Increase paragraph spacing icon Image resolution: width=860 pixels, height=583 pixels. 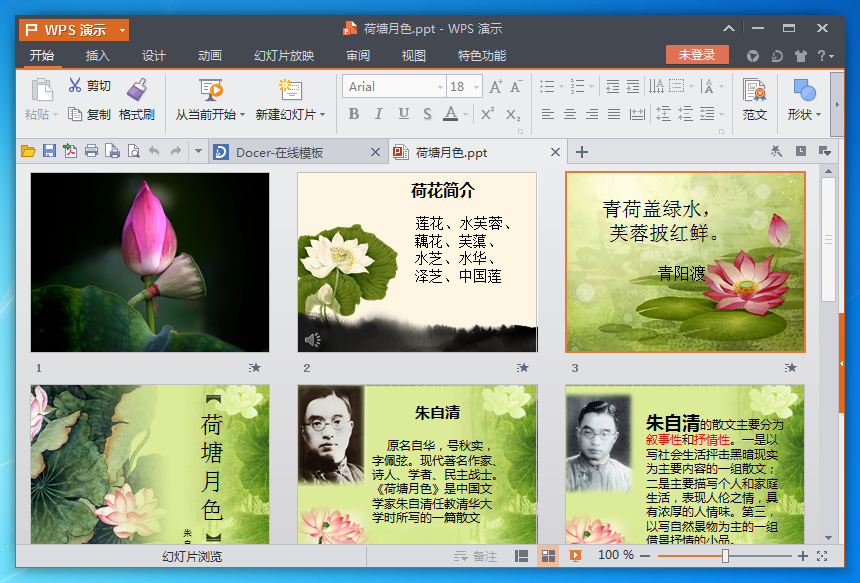tap(663, 114)
